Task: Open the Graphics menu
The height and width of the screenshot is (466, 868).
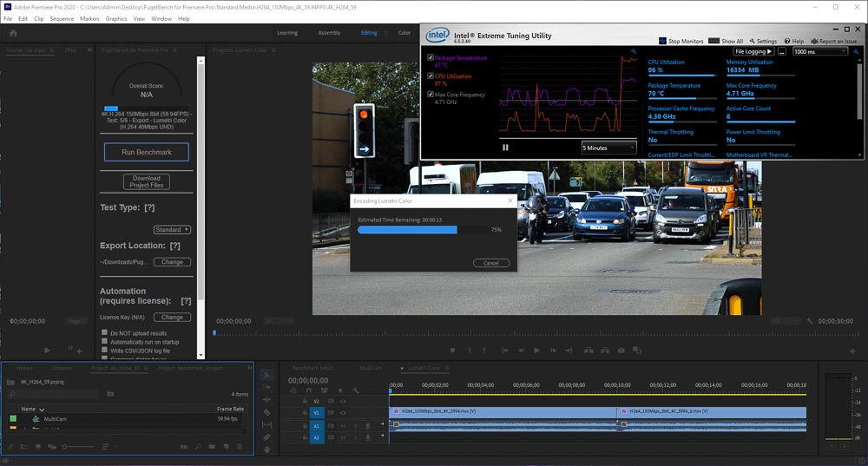Action: click(x=116, y=19)
